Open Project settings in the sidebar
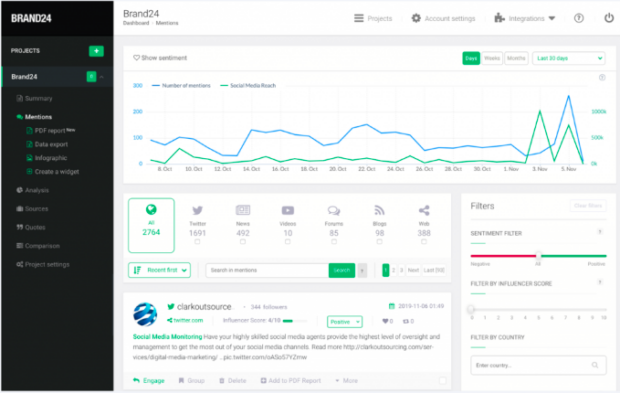620x393 pixels. (43, 264)
